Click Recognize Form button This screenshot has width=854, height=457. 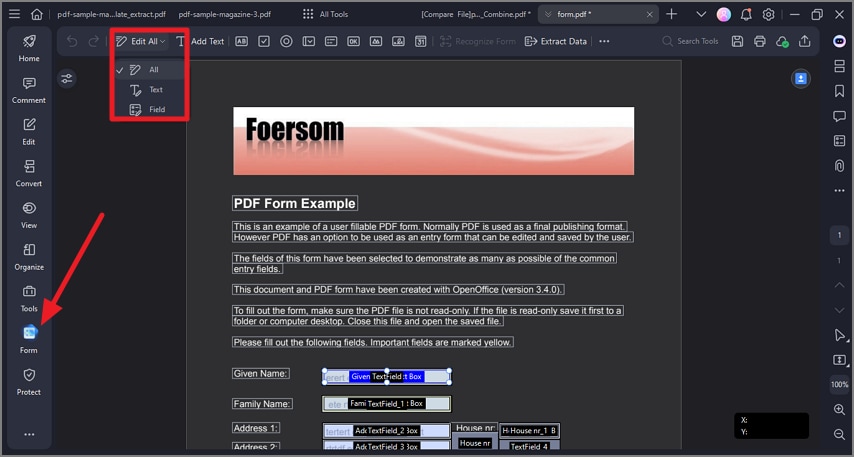click(477, 41)
